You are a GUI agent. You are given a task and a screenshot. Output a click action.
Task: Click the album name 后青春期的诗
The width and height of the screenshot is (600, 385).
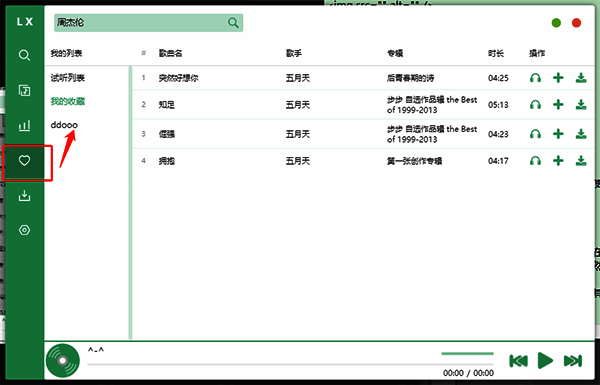[x=411, y=78]
